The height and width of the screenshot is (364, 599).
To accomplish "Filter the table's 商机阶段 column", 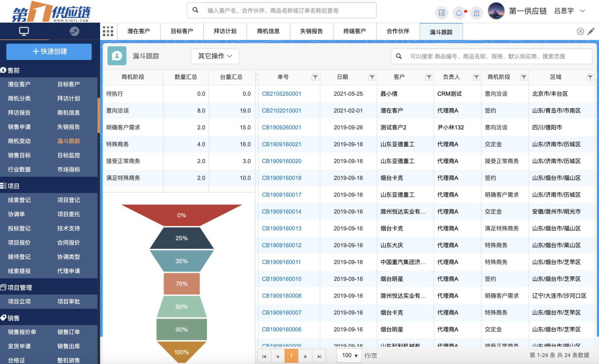I will coord(524,77).
